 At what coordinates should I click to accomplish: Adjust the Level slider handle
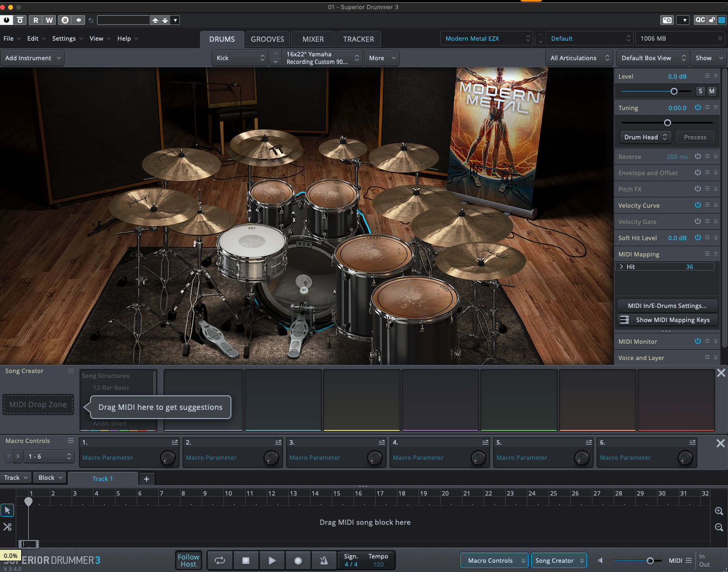point(674,91)
